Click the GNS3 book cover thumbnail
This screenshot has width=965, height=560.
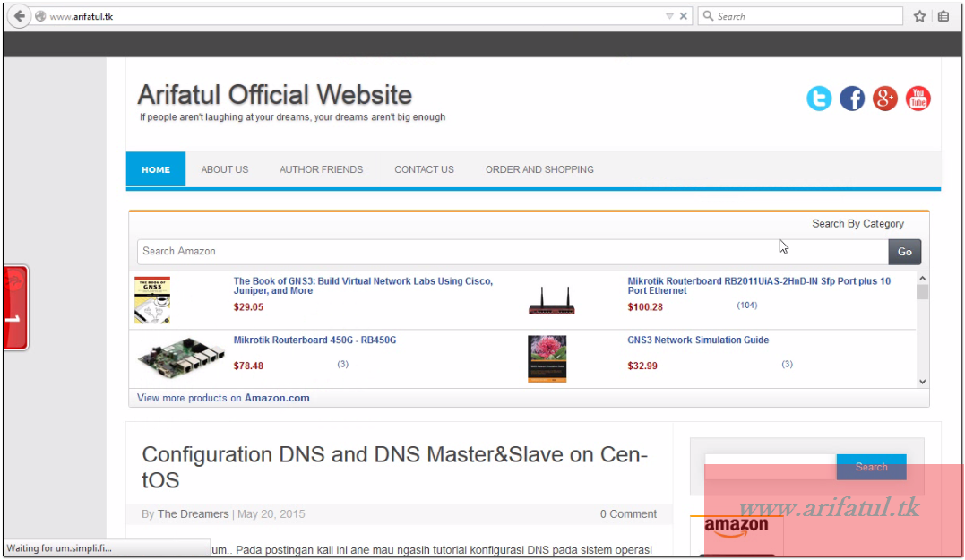[x=152, y=300]
